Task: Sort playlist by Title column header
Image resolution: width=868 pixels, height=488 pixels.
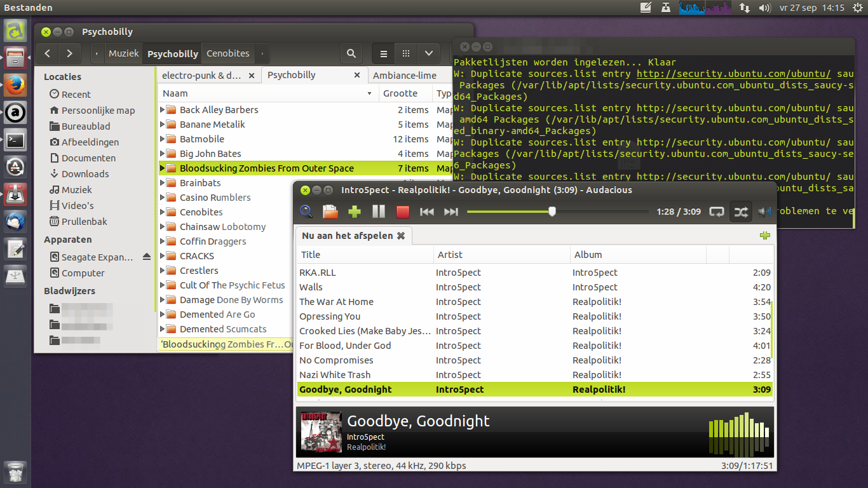Action: [x=365, y=255]
